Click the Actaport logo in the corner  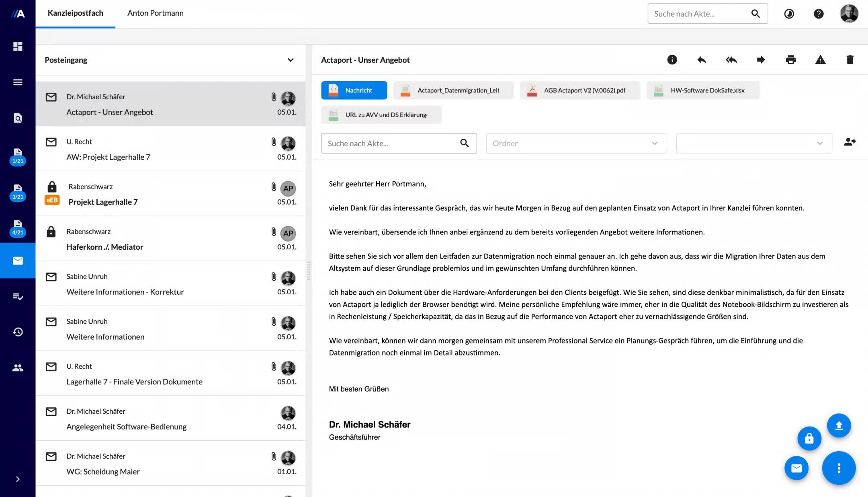18,14
